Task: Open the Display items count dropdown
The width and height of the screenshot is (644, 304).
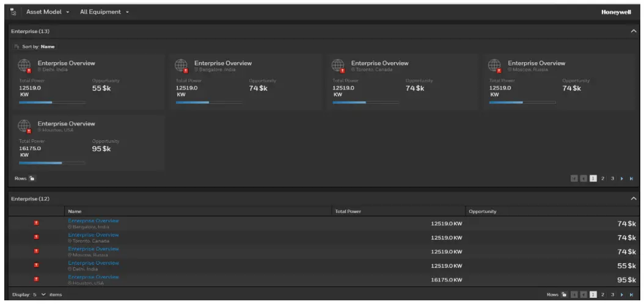Action: point(40,295)
